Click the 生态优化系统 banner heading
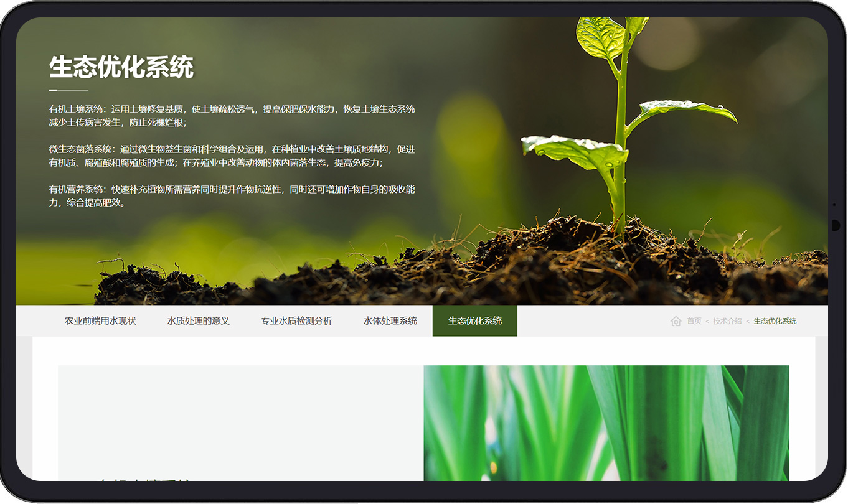848x504 pixels. pyautogui.click(x=121, y=67)
